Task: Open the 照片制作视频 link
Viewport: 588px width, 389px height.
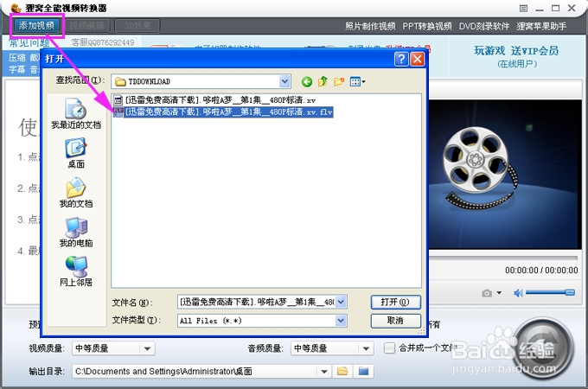Action: click(x=370, y=26)
